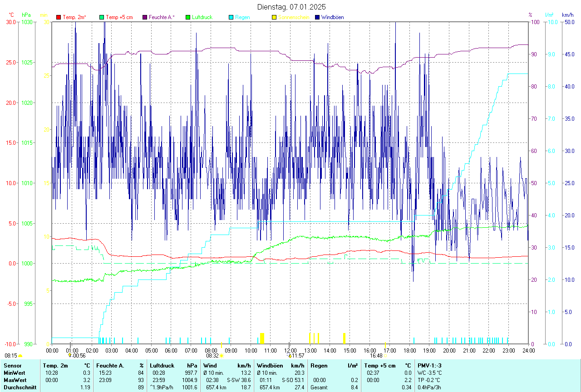Select the 'Temp +5 cm' legend label
The width and height of the screenshot is (581, 392).
119,17
